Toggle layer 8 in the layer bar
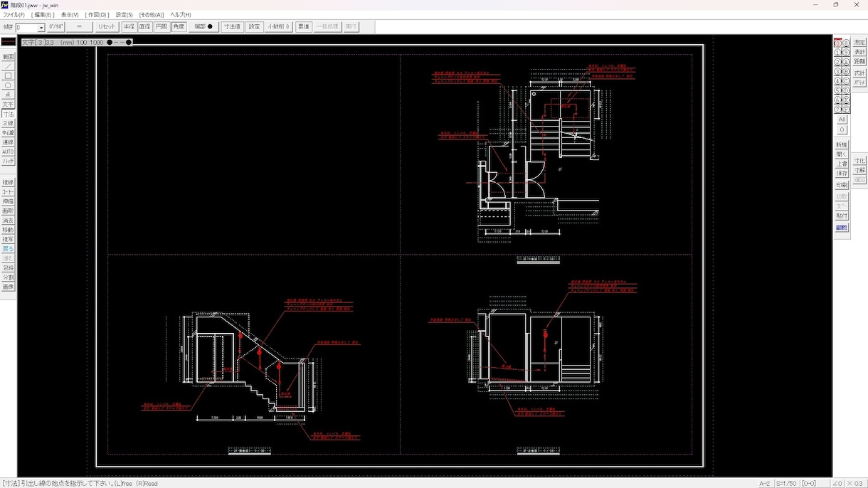Image resolution: width=868 pixels, height=488 pixels. point(847,43)
